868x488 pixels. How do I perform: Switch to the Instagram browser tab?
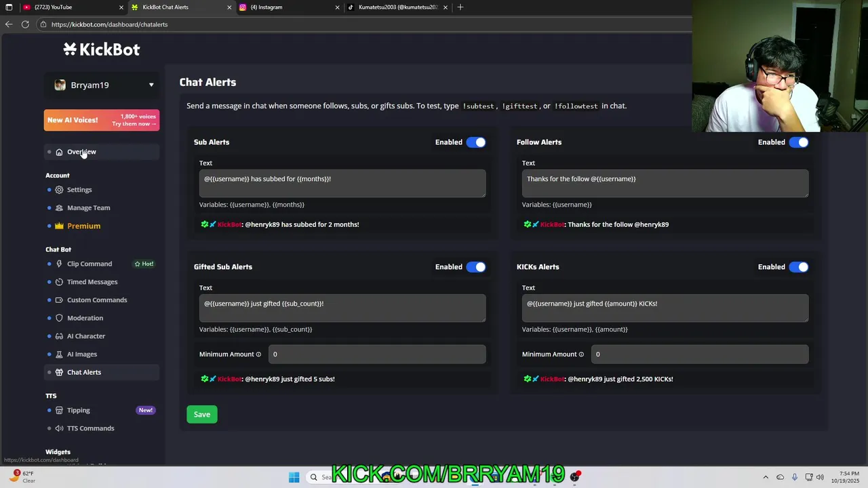click(x=290, y=7)
